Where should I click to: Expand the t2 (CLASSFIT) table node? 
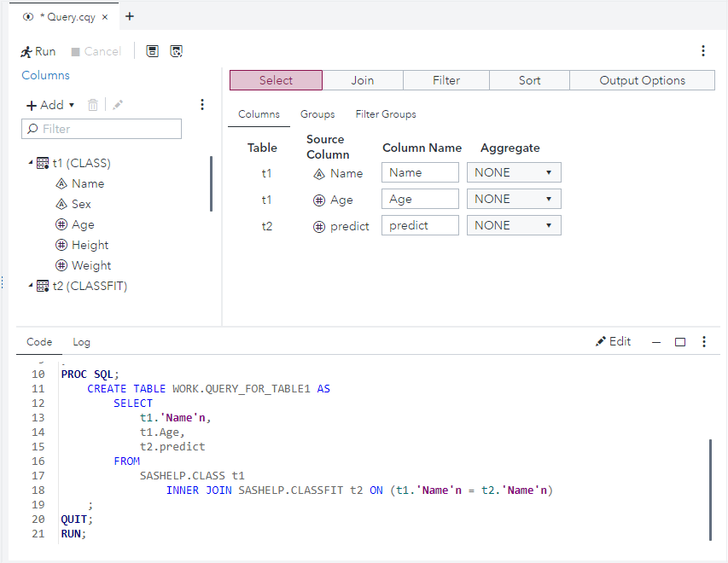pos(32,286)
